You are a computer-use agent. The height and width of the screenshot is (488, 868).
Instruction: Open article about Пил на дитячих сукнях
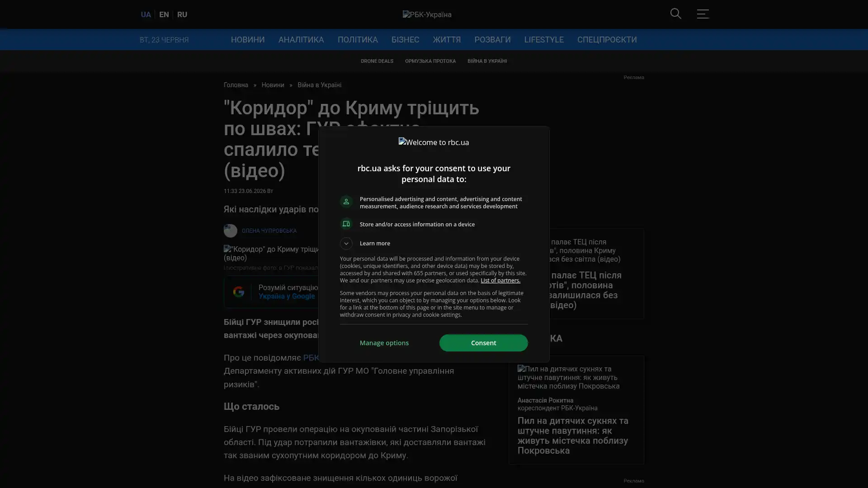coord(573,436)
